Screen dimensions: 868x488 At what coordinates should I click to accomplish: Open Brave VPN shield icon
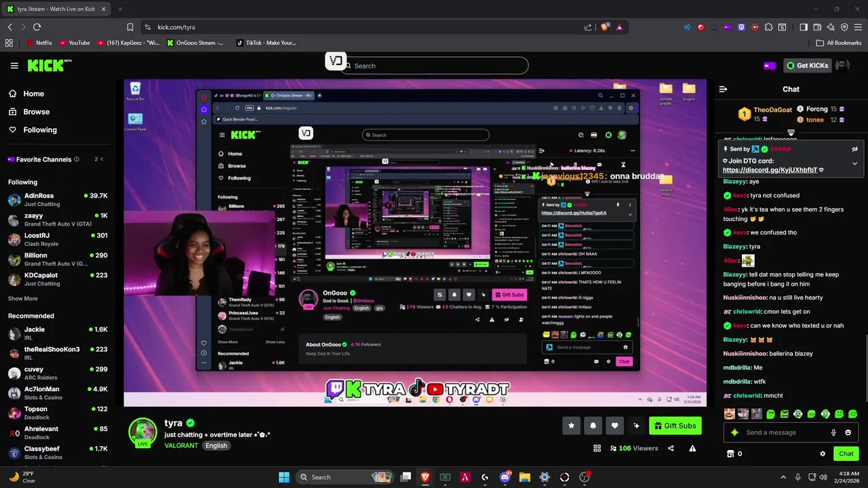844,27
